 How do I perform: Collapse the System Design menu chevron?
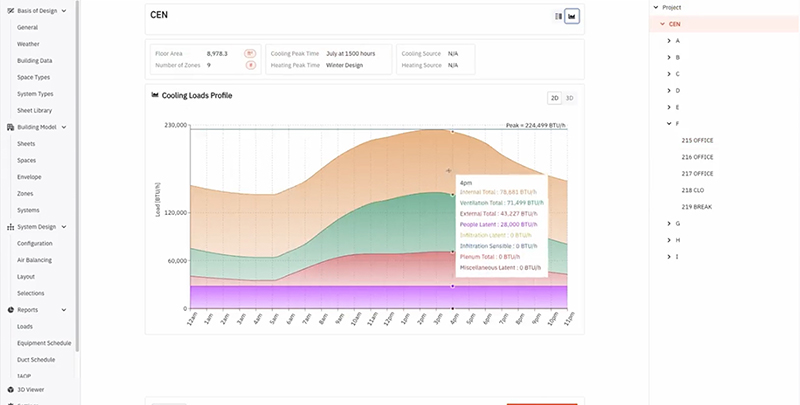[x=64, y=227]
